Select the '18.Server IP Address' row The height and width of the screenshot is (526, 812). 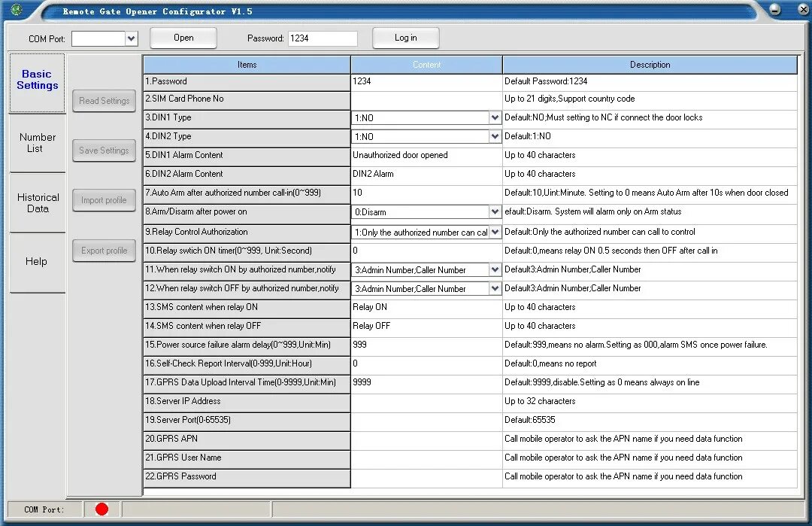pos(247,402)
